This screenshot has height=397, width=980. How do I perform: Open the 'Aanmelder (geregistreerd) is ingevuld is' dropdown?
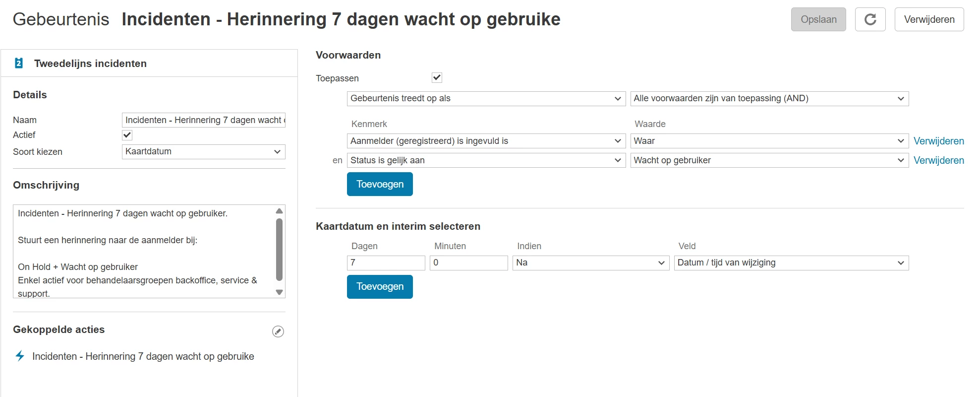click(x=486, y=141)
